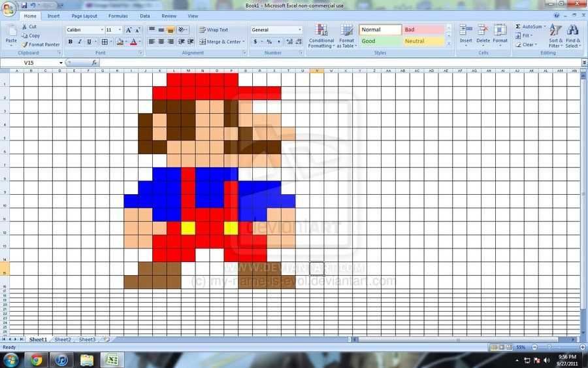Apply comma style number format
This screenshot has height=368, width=588.
tap(278, 42)
